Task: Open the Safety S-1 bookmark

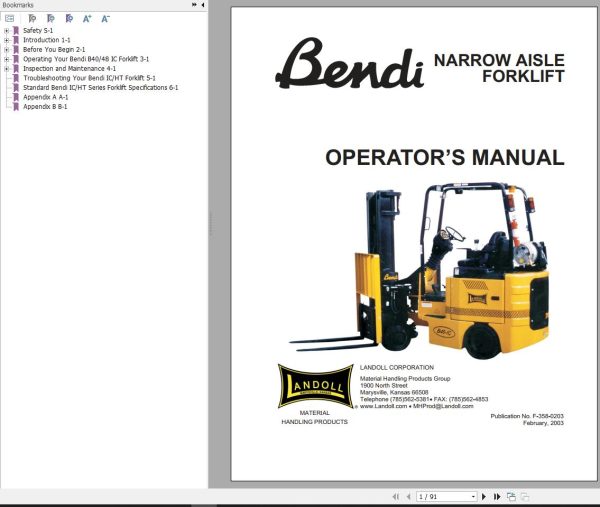Action: [x=38, y=30]
